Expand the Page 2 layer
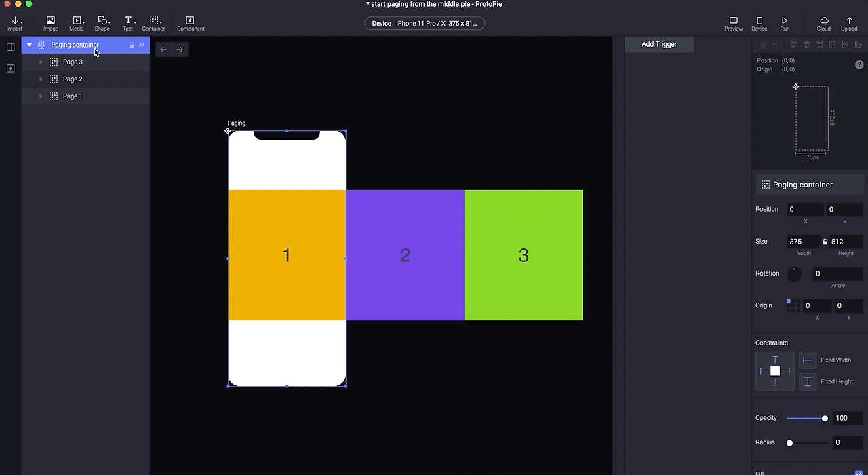 [x=41, y=79]
